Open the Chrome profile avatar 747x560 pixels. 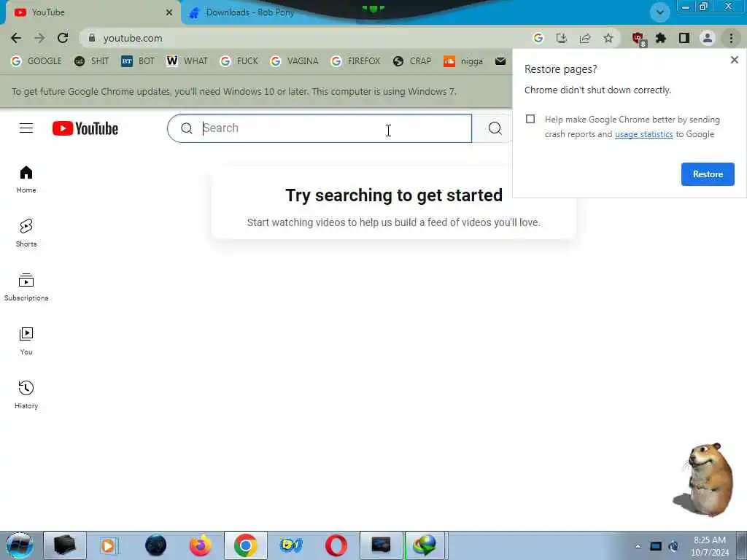point(708,38)
